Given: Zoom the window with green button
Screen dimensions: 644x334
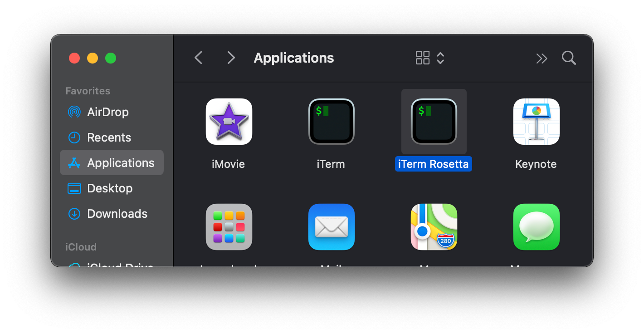Looking at the screenshot, I should [x=111, y=58].
